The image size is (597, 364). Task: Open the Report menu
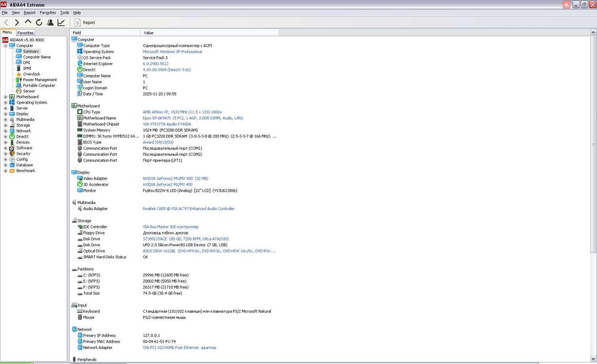29,13
